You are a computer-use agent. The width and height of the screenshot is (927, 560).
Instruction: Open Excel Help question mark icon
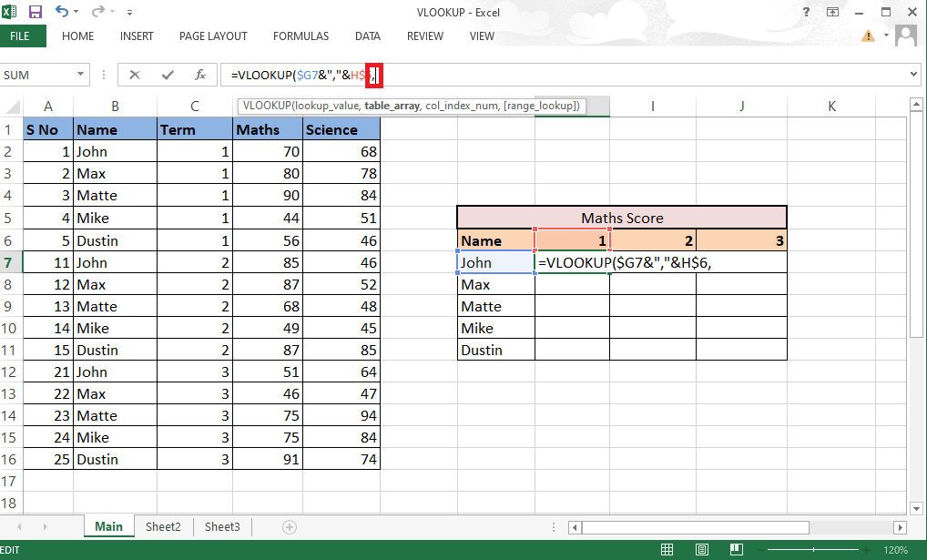click(x=806, y=13)
